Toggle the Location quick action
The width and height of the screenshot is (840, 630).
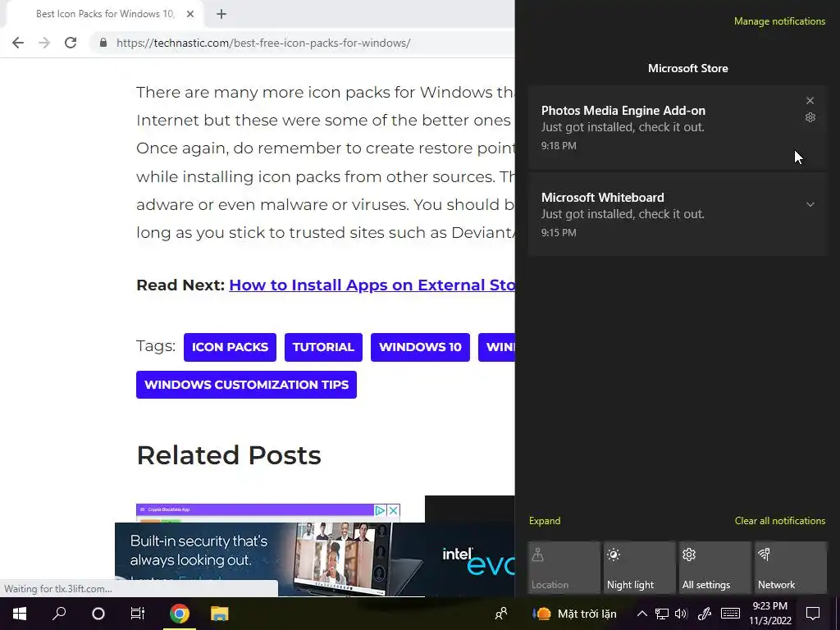tap(564, 568)
